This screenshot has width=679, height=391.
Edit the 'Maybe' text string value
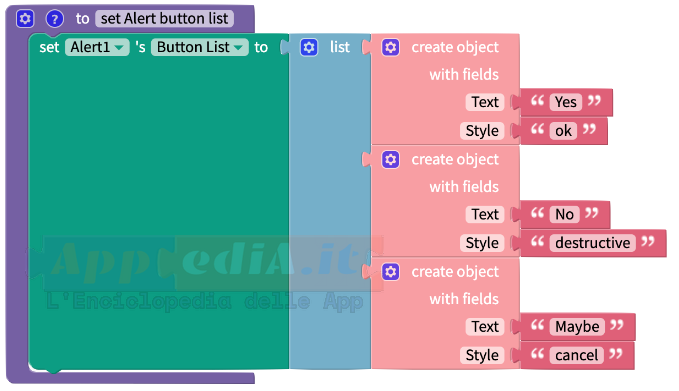tap(577, 326)
